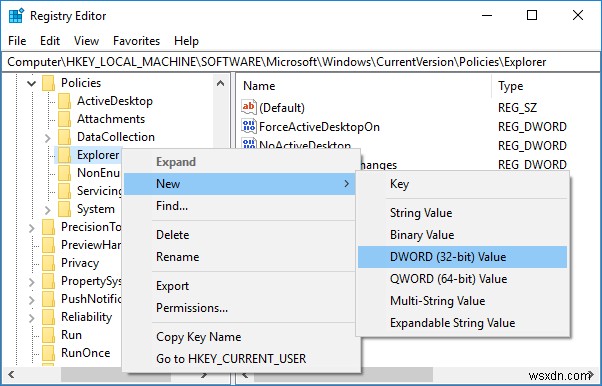
Task: Expand the PushNotifications key
Action: click(x=31, y=300)
